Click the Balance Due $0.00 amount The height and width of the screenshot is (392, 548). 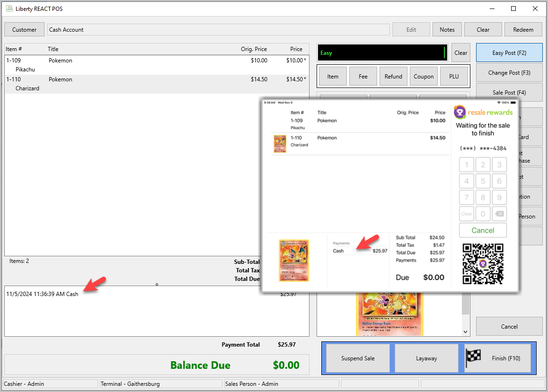(286, 365)
